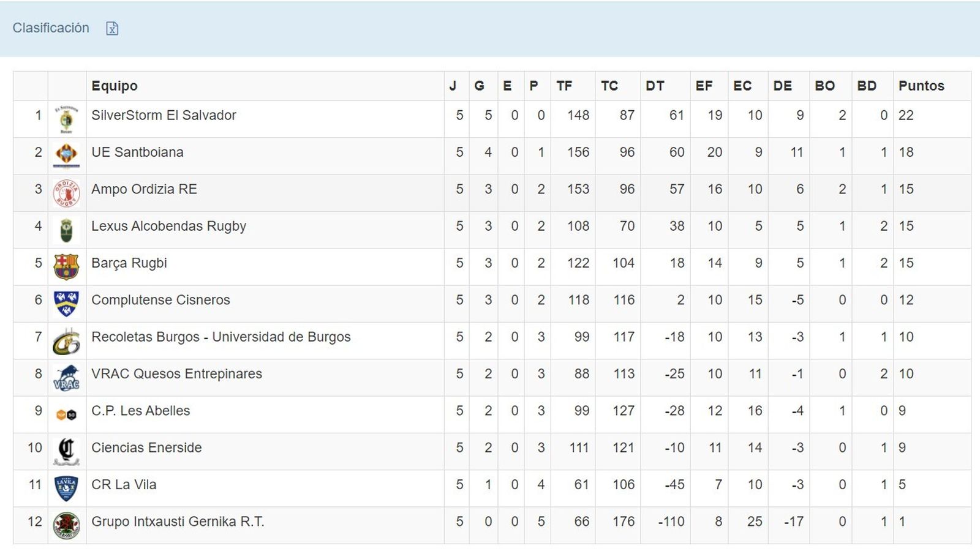
Task: Click the UE Santboiana team crest
Action: (66, 156)
